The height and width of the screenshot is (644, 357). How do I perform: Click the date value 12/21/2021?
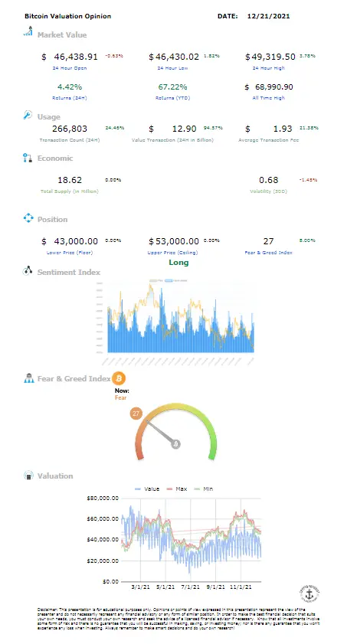[269, 16]
